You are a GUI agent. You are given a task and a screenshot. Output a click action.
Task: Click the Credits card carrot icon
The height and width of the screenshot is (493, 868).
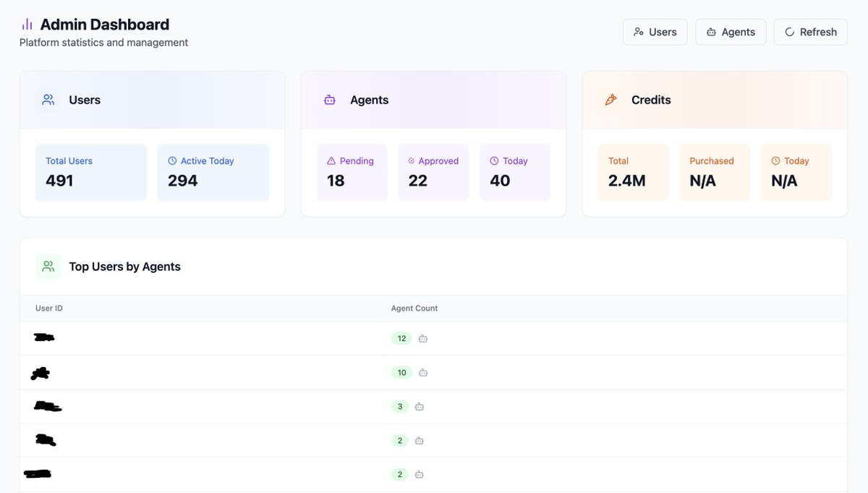coord(611,100)
